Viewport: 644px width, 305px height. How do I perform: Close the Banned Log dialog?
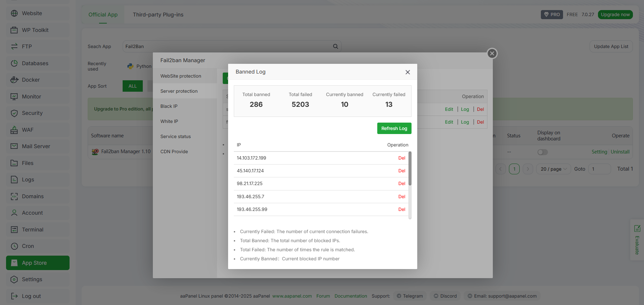pos(407,72)
